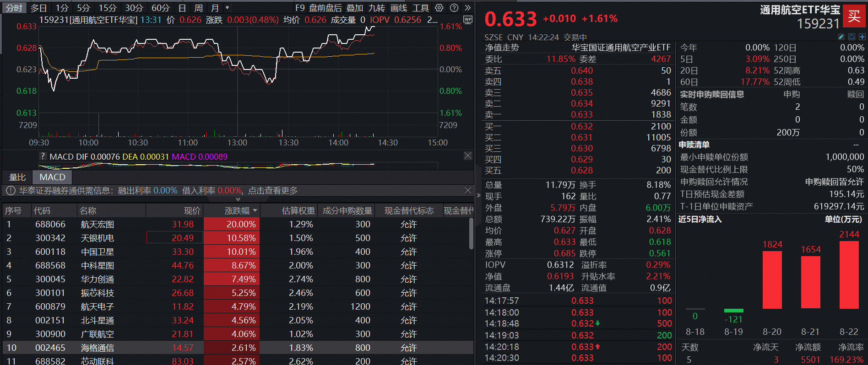Open the help question mark icon
The height and width of the screenshot is (365, 868).
454,8
